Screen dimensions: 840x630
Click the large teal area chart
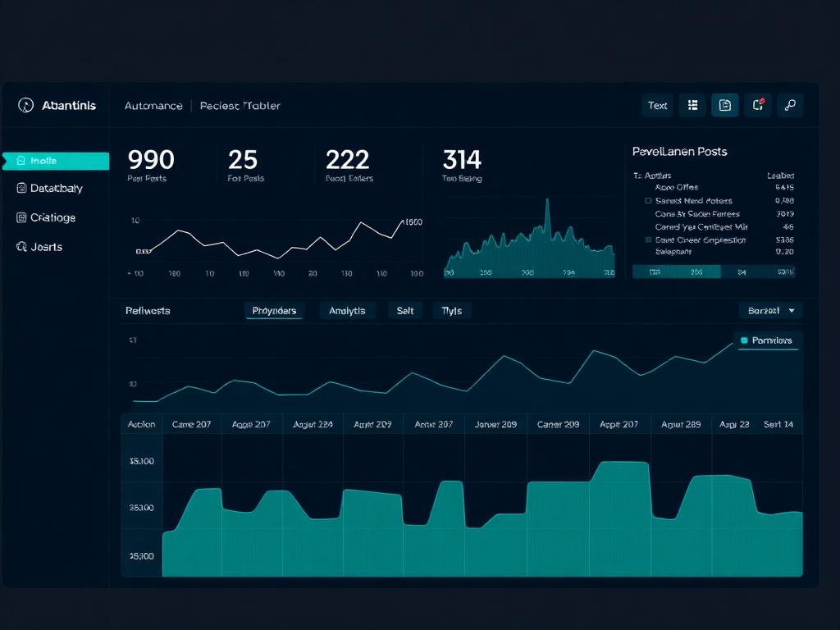tap(482, 518)
